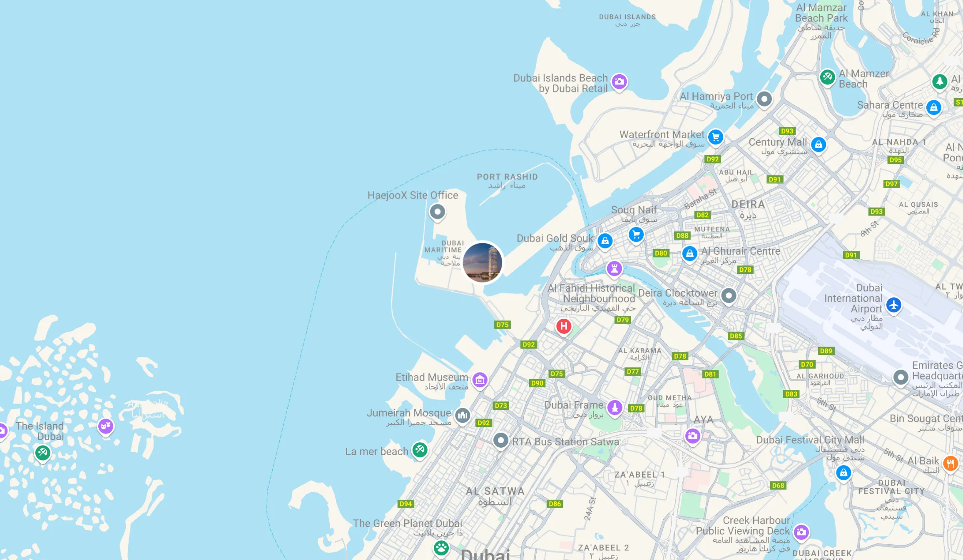
Task: Select the Deira Clocktower marker
Action: [729, 296]
